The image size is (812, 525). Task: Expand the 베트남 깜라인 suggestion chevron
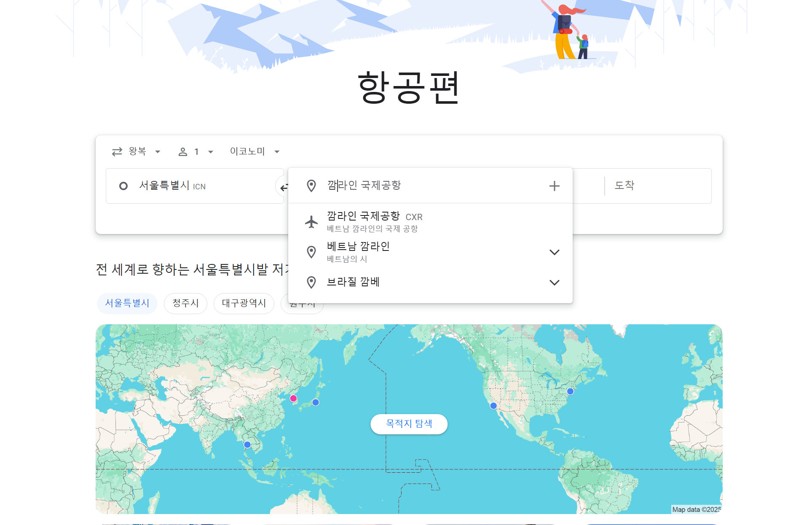click(554, 252)
